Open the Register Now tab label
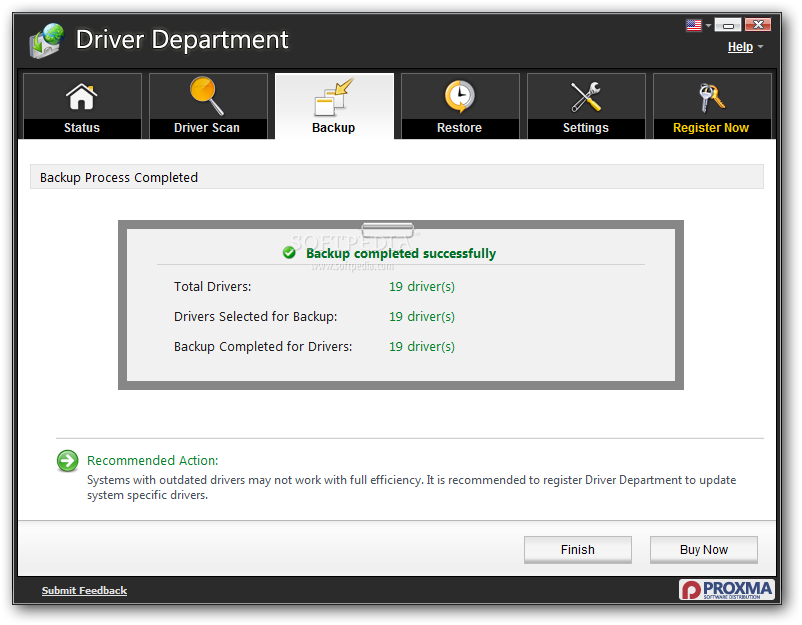Screen dimensions: 802x625 click(x=711, y=128)
